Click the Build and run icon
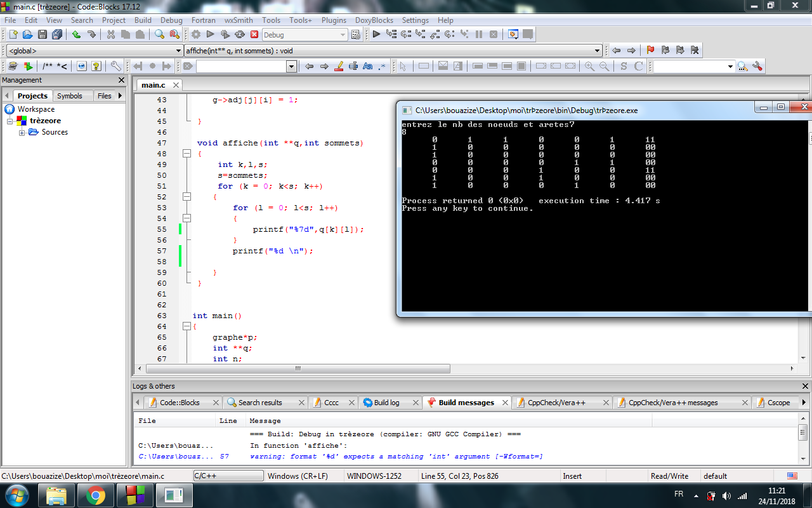Viewport: 812px width, 508px height. [x=225, y=34]
